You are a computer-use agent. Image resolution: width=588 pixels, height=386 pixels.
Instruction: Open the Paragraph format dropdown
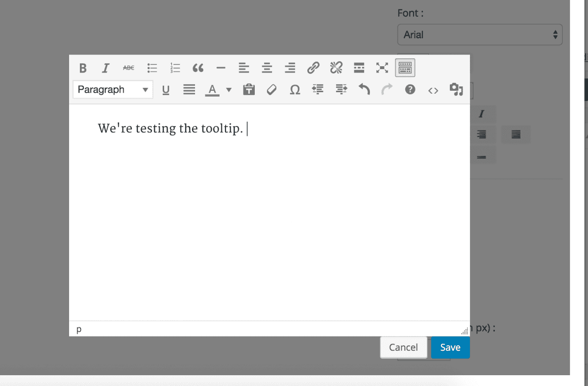(113, 90)
